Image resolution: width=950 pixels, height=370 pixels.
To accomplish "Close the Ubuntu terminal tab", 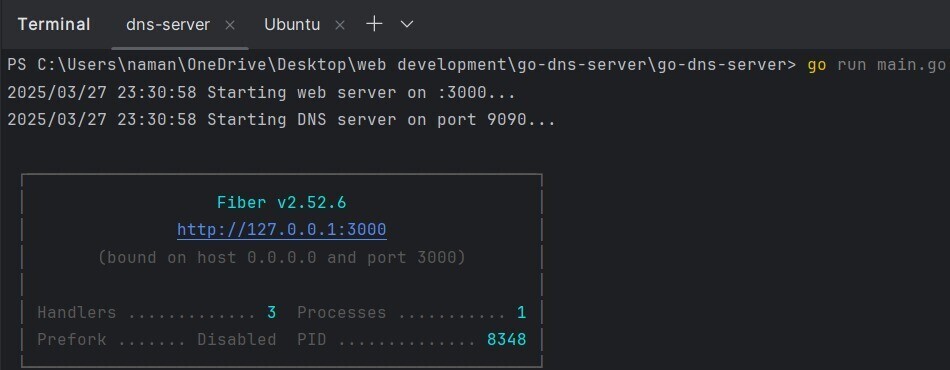I will tap(340, 25).
